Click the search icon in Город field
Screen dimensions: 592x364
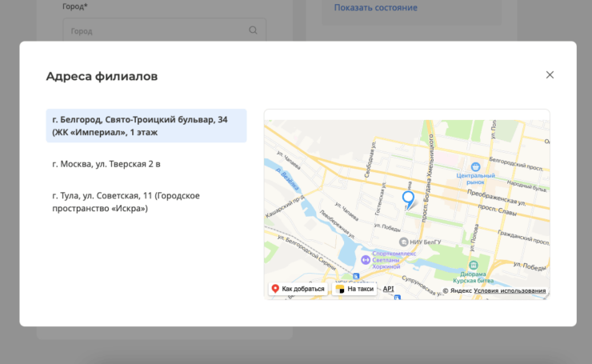click(x=253, y=30)
